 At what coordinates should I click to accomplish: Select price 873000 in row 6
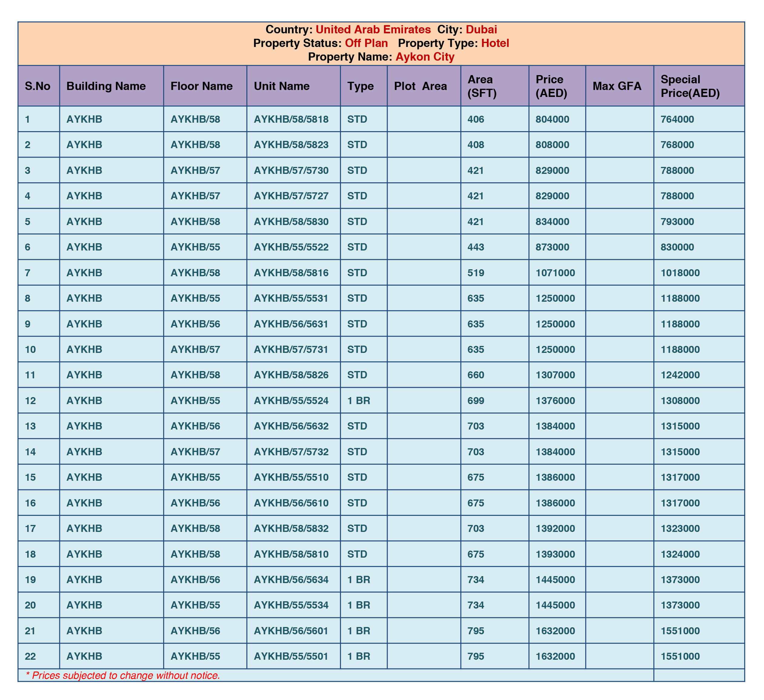point(557,247)
